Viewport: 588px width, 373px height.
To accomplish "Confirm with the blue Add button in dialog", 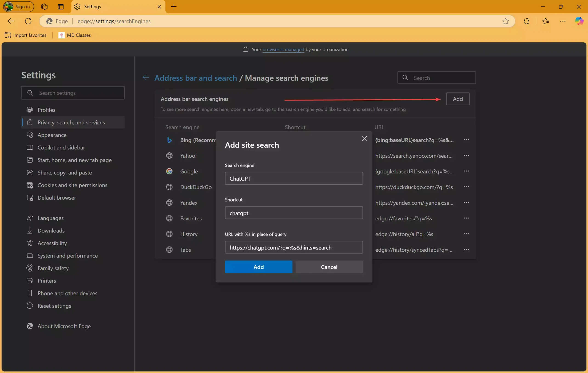I will point(259,267).
